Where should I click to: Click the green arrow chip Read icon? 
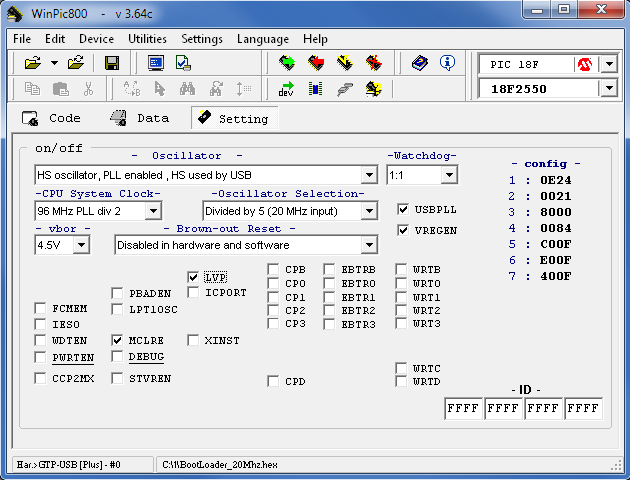pos(287,63)
